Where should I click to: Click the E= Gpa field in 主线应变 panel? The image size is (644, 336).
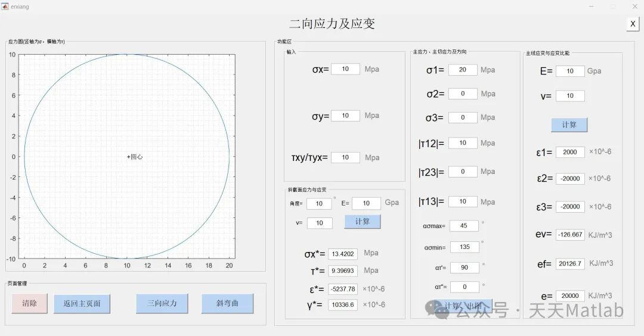570,71
